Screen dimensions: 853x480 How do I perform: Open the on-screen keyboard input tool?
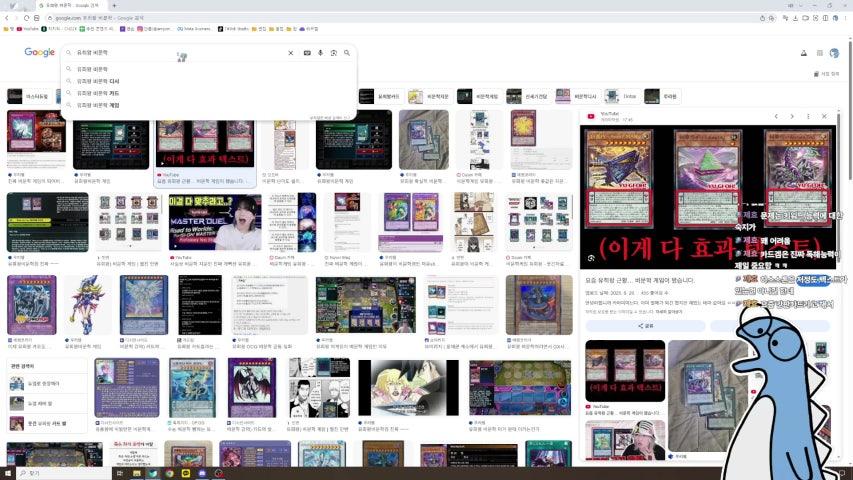pos(307,53)
